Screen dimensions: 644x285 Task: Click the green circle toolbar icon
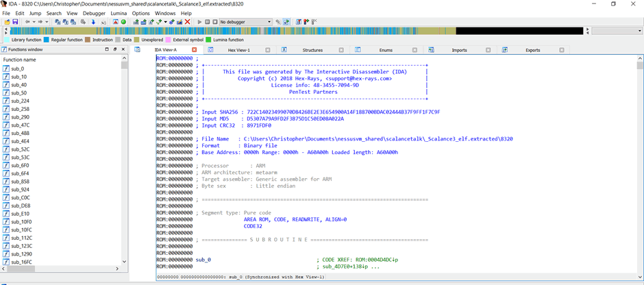coord(123,22)
